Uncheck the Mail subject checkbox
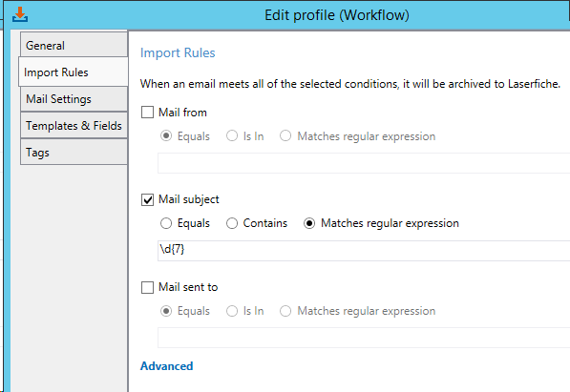Image resolution: width=570 pixels, height=392 pixels. [x=147, y=199]
